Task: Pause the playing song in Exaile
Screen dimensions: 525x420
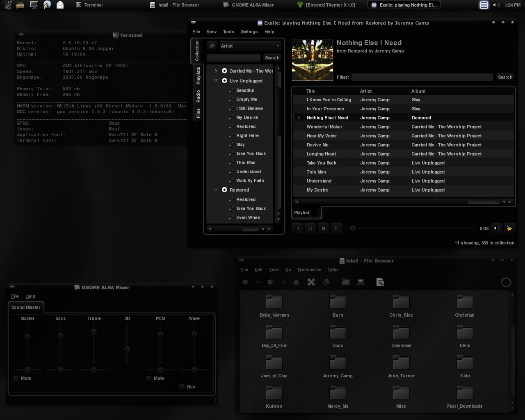Action: click(310, 228)
